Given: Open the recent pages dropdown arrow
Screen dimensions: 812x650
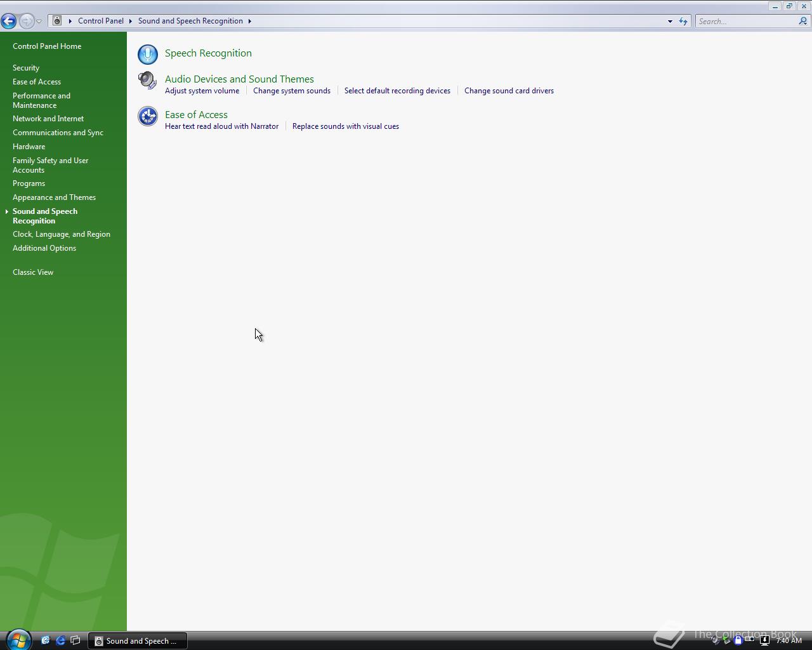Looking at the screenshot, I should click(39, 22).
